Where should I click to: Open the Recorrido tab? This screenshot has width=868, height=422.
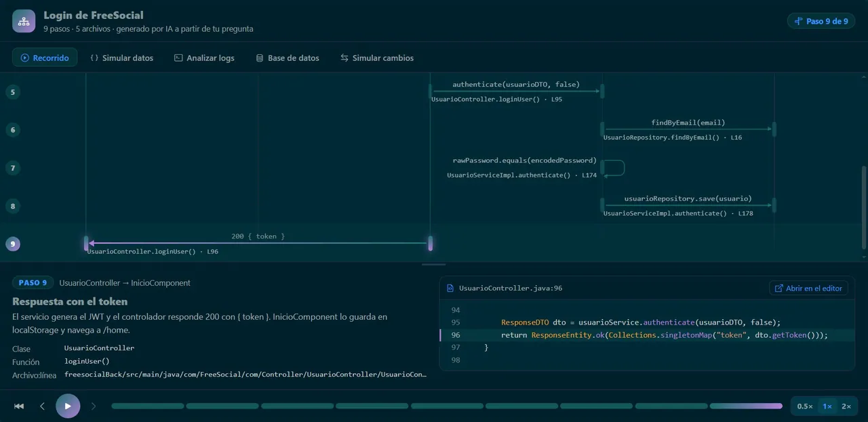(45, 58)
